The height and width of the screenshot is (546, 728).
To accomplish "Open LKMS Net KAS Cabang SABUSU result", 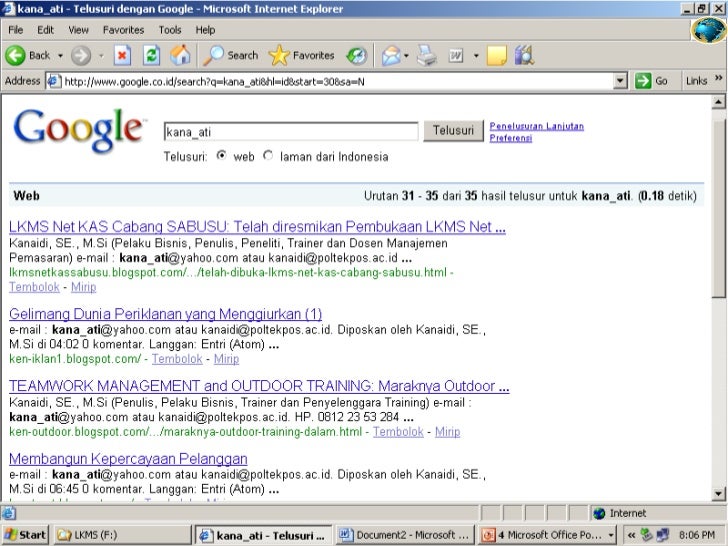I will point(257,227).
